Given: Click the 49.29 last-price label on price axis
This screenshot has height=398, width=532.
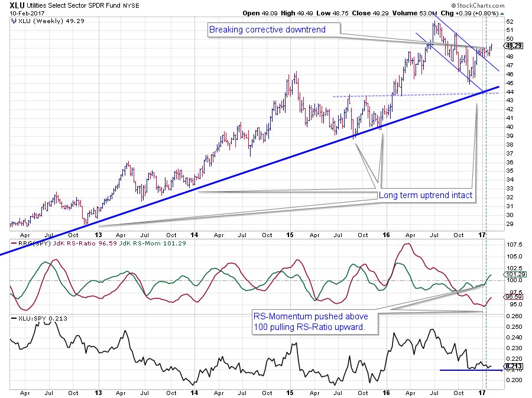Looking at the screenshot, I should pyautogui.click(x=514, y=46).
